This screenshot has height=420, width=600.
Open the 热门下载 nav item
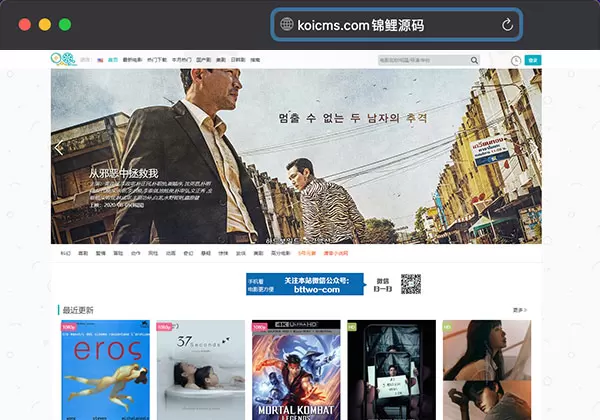(157, 60)
